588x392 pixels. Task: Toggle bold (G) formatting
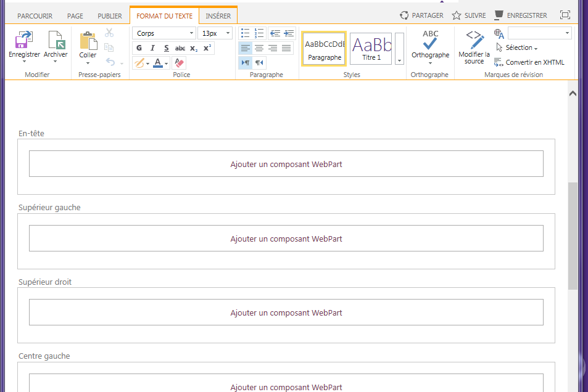(139, 48)
